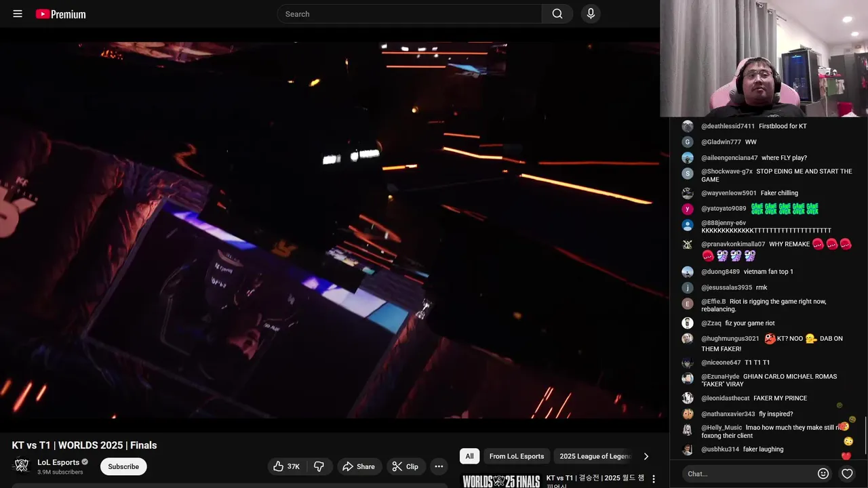Image resolution: width=868 pixels, height=488 pixels.
Task: Click username @wayvenleow5901 in chat
Action: (729, 193)
